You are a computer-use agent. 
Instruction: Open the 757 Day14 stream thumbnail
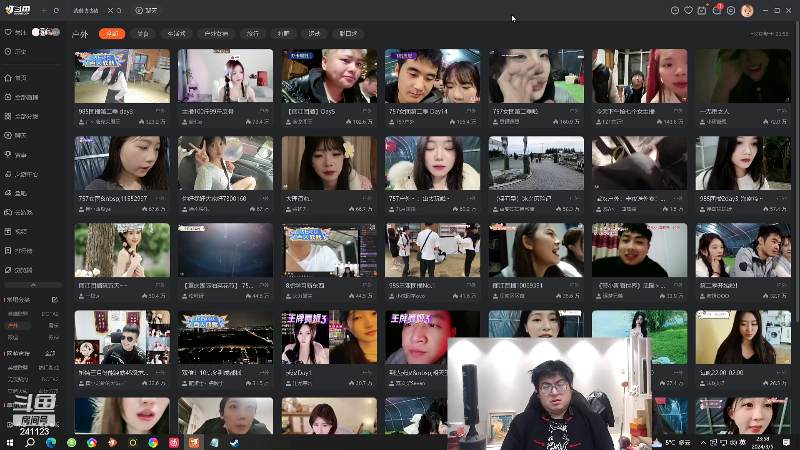click(x=432, y=76)
